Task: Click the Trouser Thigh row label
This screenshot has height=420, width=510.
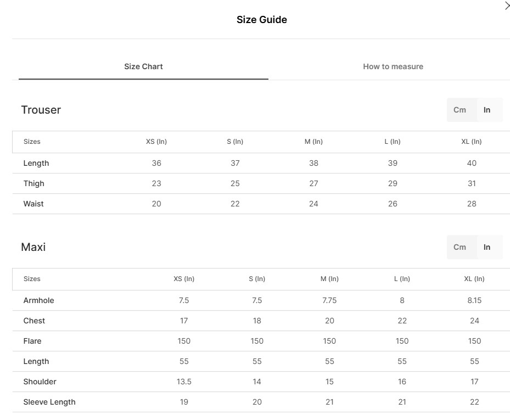Action: 33,183
